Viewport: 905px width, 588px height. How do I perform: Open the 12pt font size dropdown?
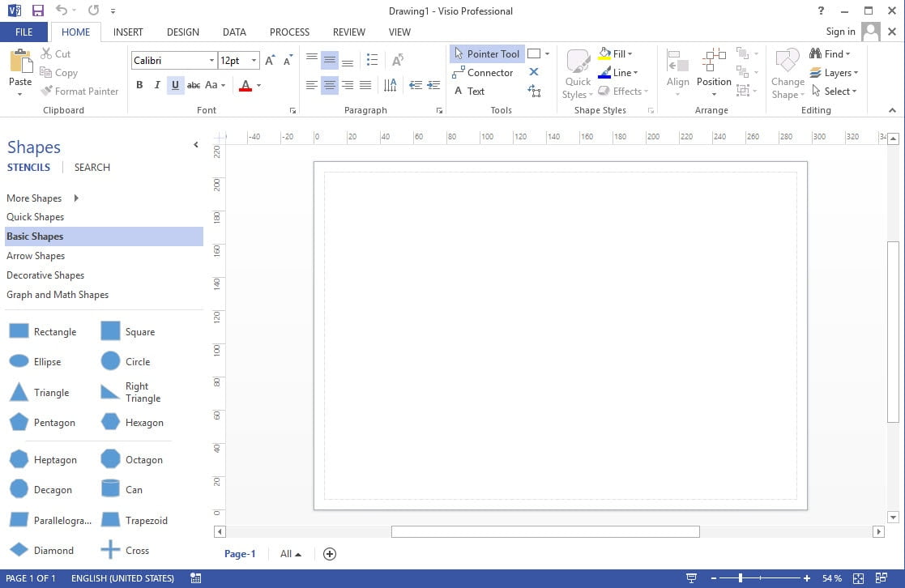(x=254, y=61)
